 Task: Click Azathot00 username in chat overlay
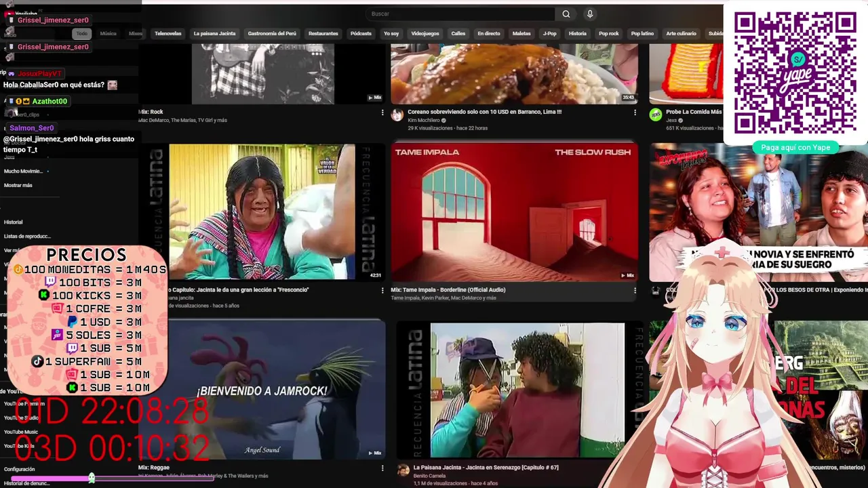coord(50,101)
